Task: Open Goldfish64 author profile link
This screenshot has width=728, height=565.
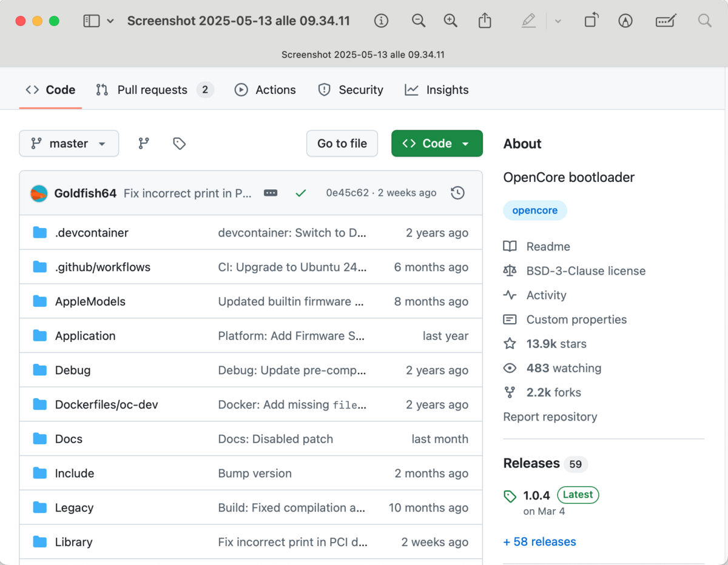Action: coord(86,193)
